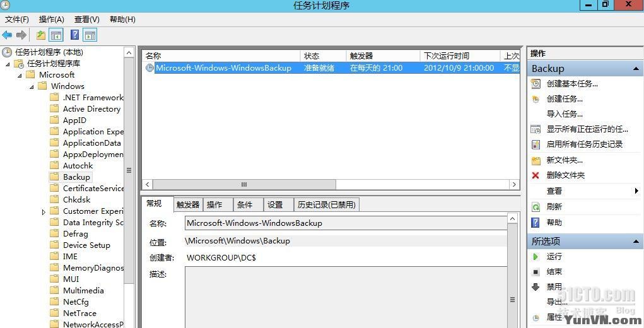Click the 属性 properties clock icon
The height and width of the screenshot is (328, 644).
pyautogui.click(x=536, y=318)
